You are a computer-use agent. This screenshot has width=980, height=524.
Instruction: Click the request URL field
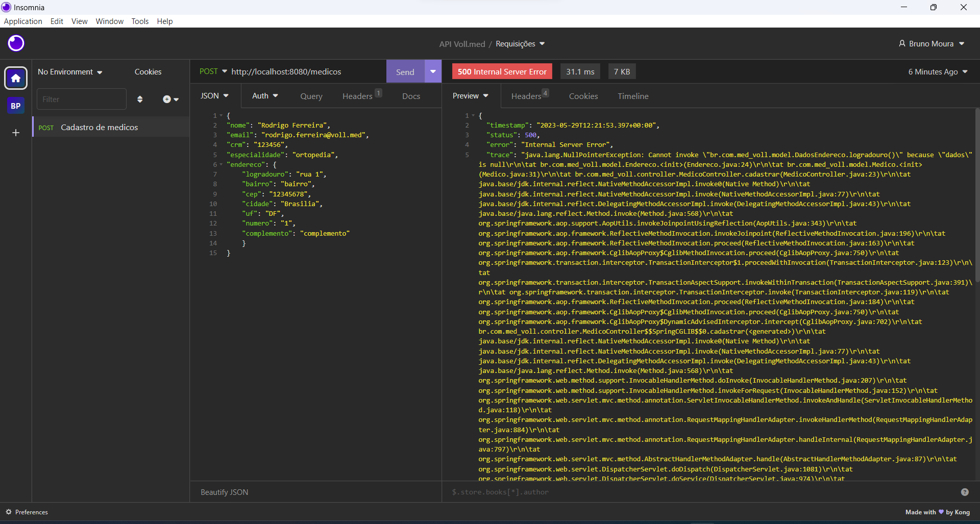(x=306, y=72)
